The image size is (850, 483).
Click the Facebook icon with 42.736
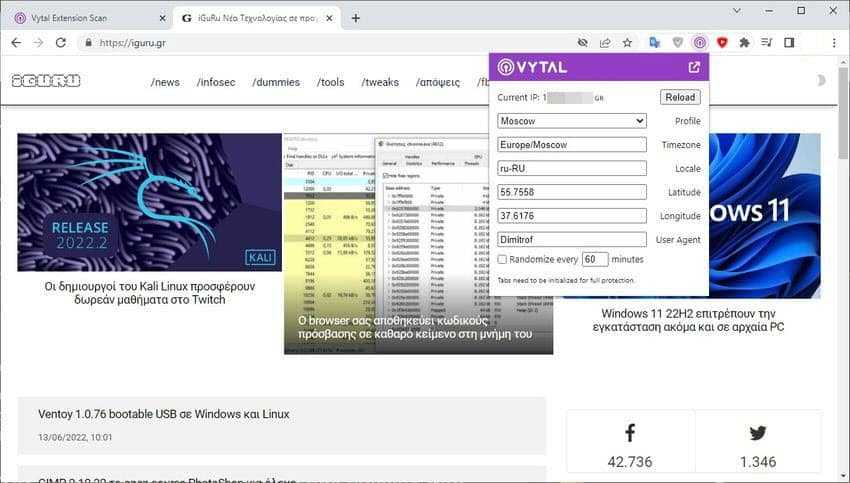(630, 433)
